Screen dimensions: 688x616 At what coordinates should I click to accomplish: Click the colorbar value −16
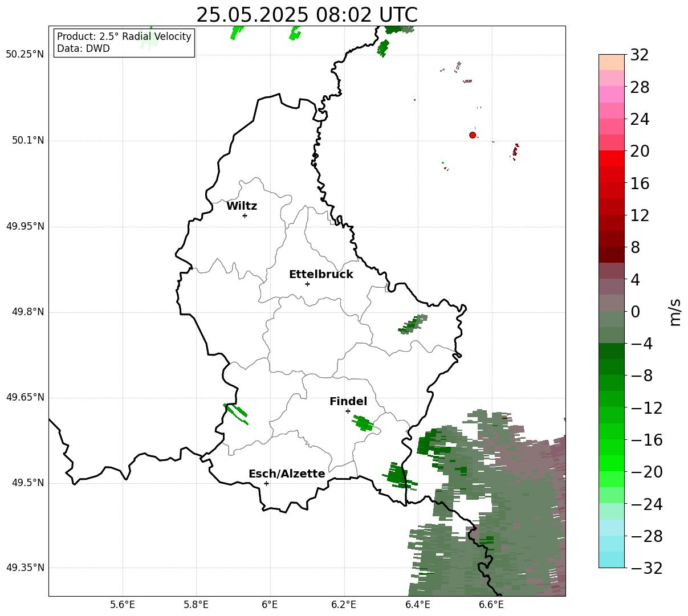pyautogui.click(x=646, y=440)
